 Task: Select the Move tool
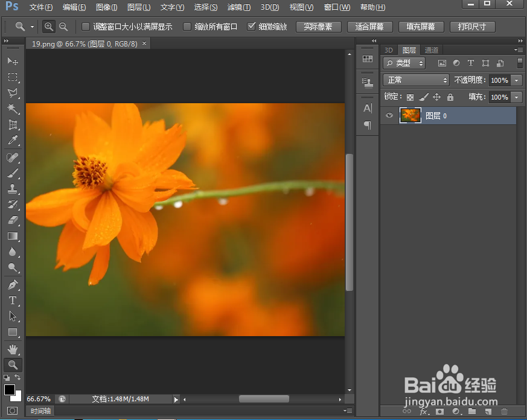point(13,61)
